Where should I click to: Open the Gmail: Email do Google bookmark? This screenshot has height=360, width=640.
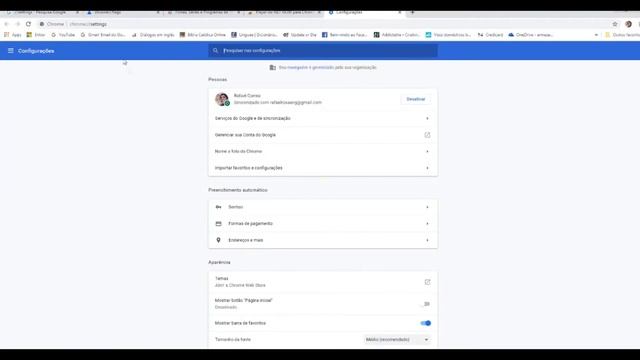coord(102,35)
